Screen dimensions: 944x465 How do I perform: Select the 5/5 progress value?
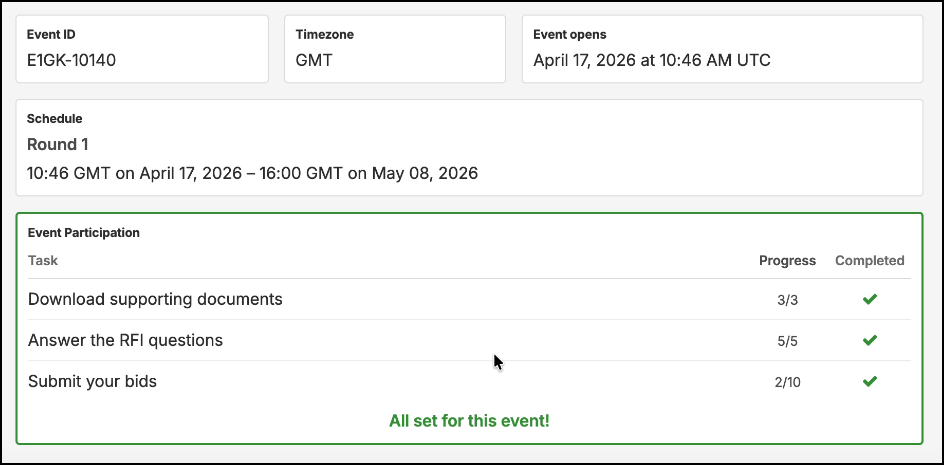787,342
